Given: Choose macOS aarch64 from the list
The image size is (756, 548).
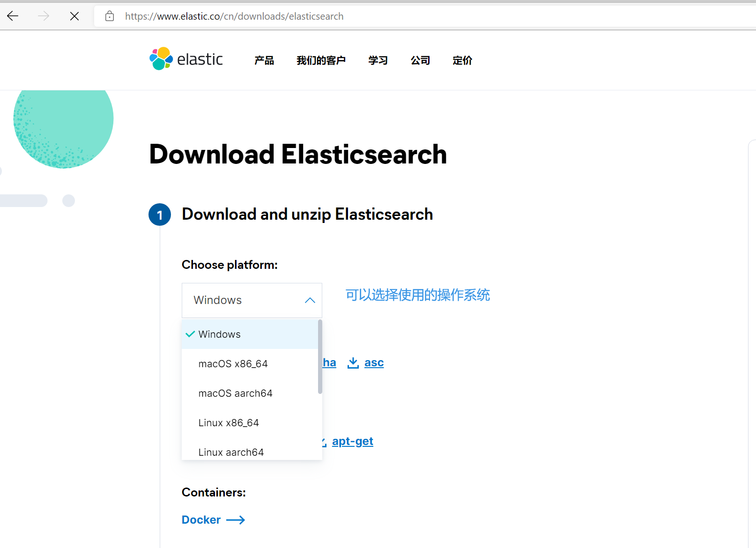Looking at the screenshot, I should pos(250,393).
